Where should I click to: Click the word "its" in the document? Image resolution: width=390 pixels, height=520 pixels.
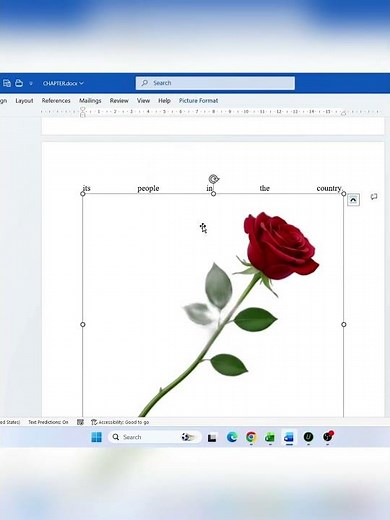[x=86, y=188]
